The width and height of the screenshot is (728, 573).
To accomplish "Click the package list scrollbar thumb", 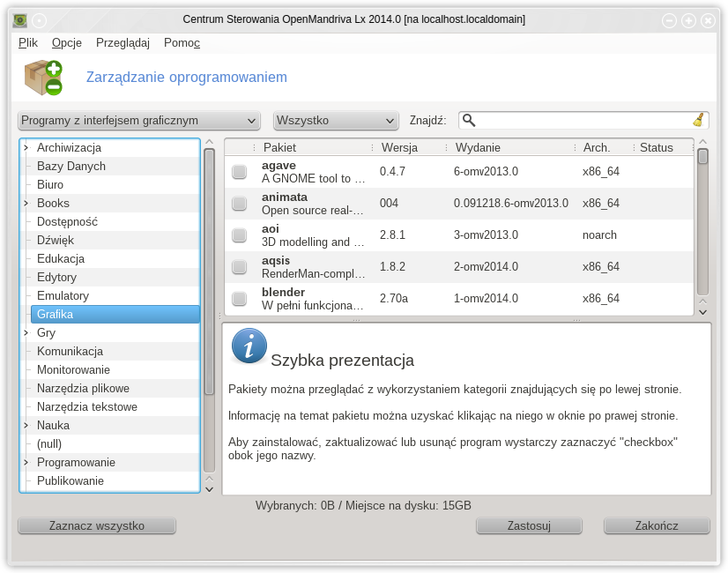I will (x=703, y=156).
